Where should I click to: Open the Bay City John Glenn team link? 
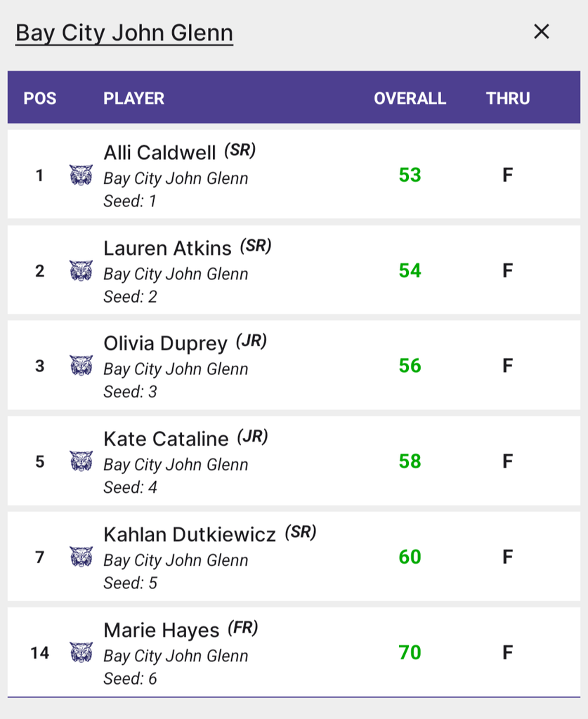pos(124,33)
